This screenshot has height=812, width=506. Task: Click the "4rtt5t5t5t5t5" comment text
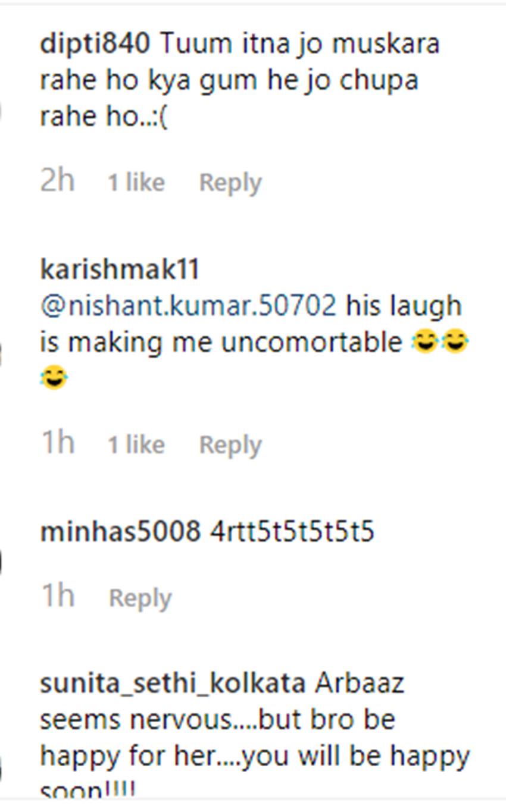pos(292,532)
